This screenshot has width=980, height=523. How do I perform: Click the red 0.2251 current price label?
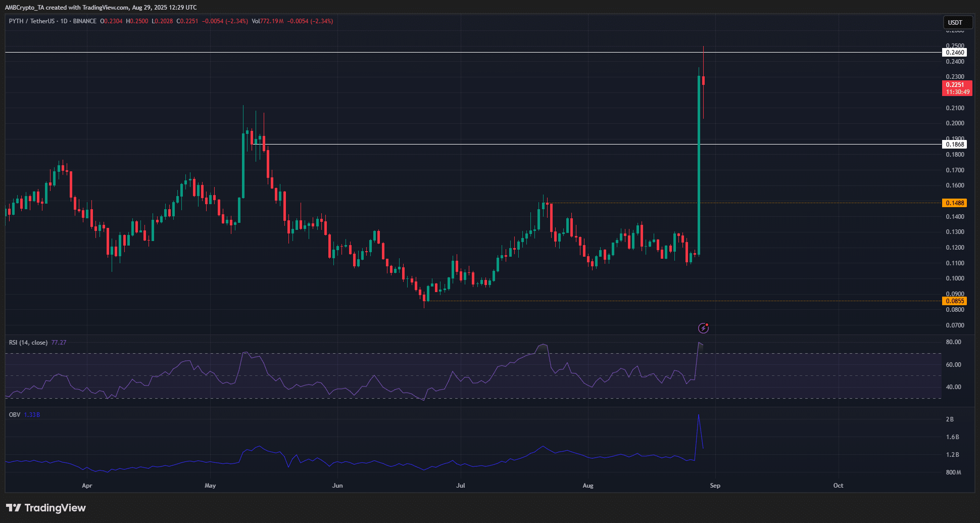955,85
